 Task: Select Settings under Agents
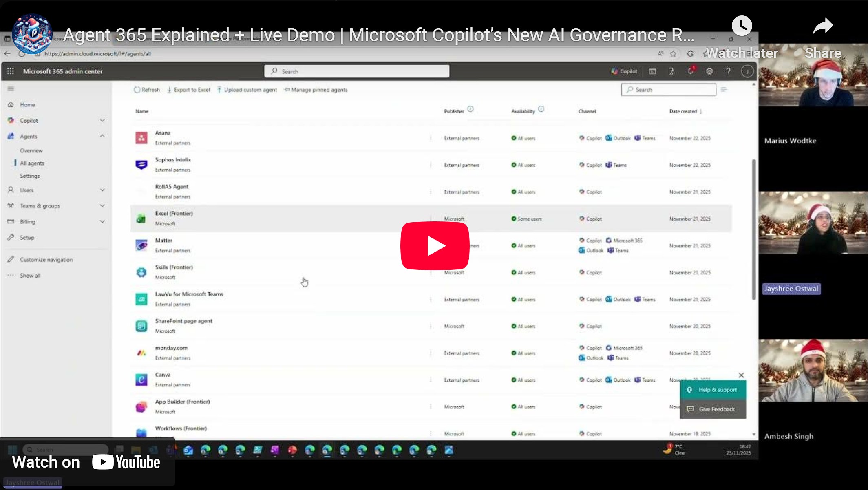pos(30,176)
